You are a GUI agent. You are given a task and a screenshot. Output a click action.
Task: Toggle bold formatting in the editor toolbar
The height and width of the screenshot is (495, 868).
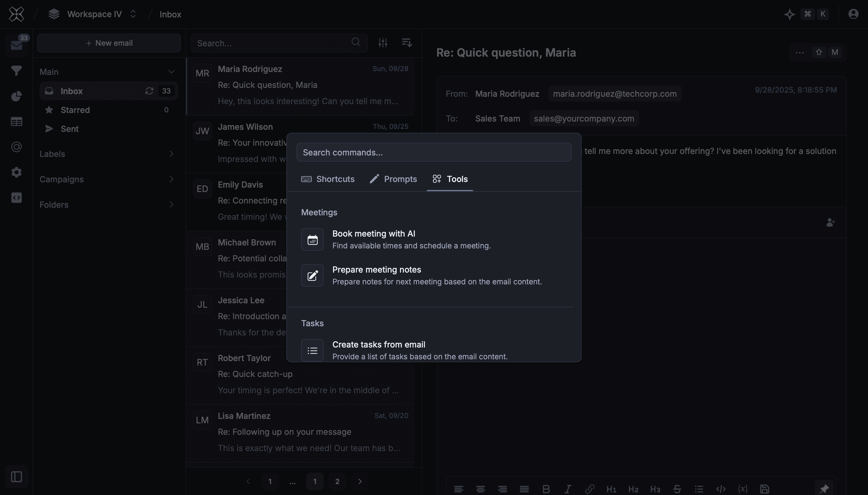(546, 489)
